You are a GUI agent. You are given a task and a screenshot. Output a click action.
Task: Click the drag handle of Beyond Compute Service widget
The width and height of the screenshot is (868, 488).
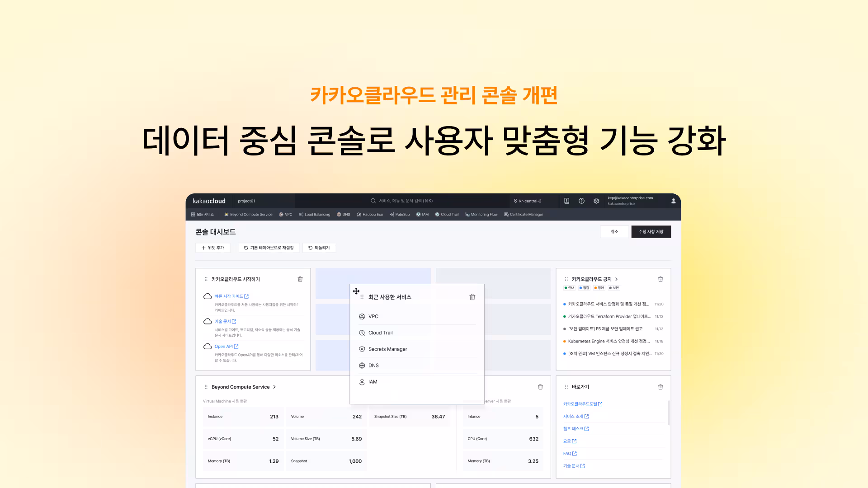[206, 387]
